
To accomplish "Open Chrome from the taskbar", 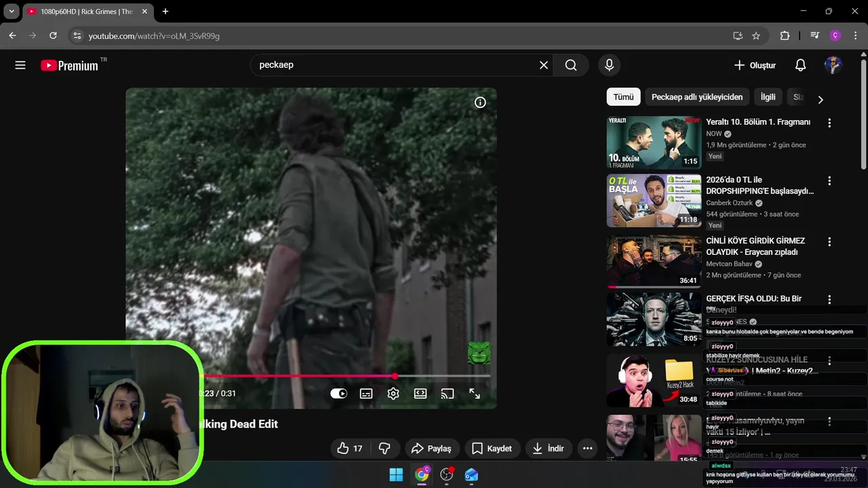I will [422, 474].
